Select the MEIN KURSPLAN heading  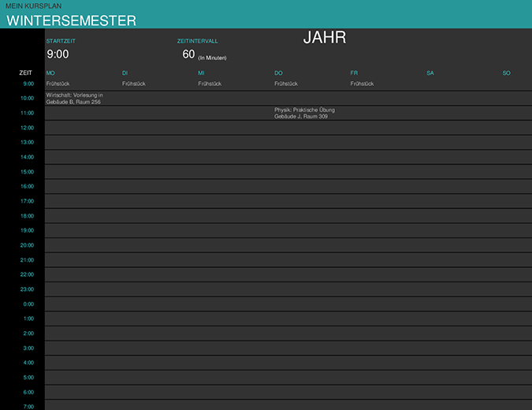click(x=34, y=6)
